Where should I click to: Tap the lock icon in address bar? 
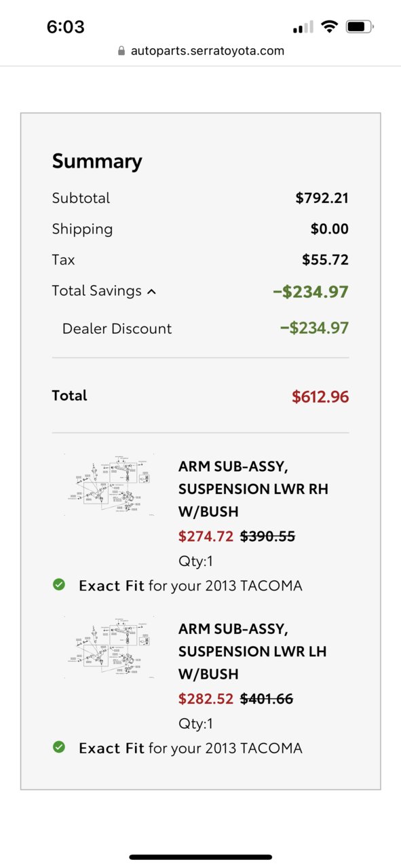click(x=121, y=51)
